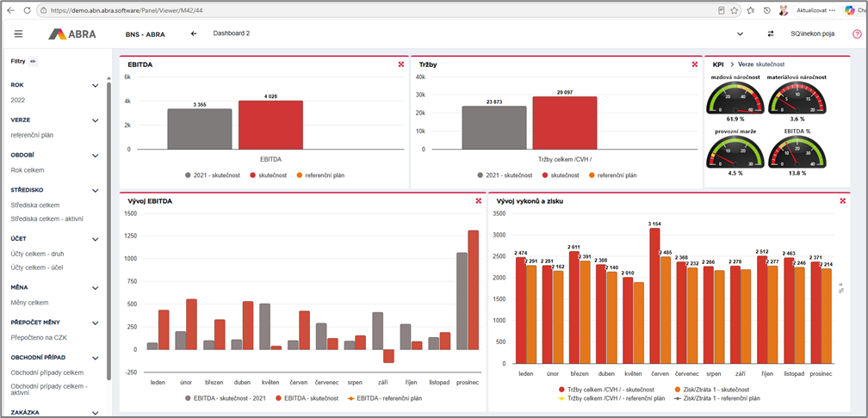Expand the ROK filter chevron
Screen dimensions: 868x418
(x=96, y=86)
